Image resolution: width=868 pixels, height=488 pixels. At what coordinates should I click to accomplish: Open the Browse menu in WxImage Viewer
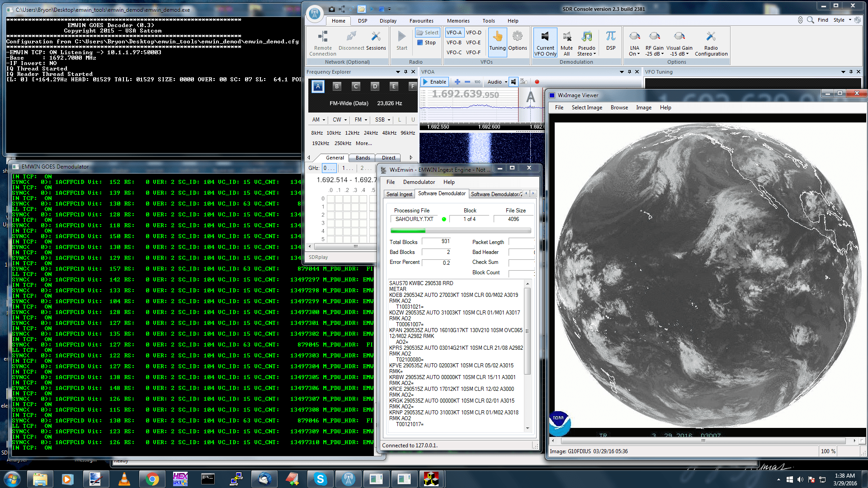[x=619, y=108]
